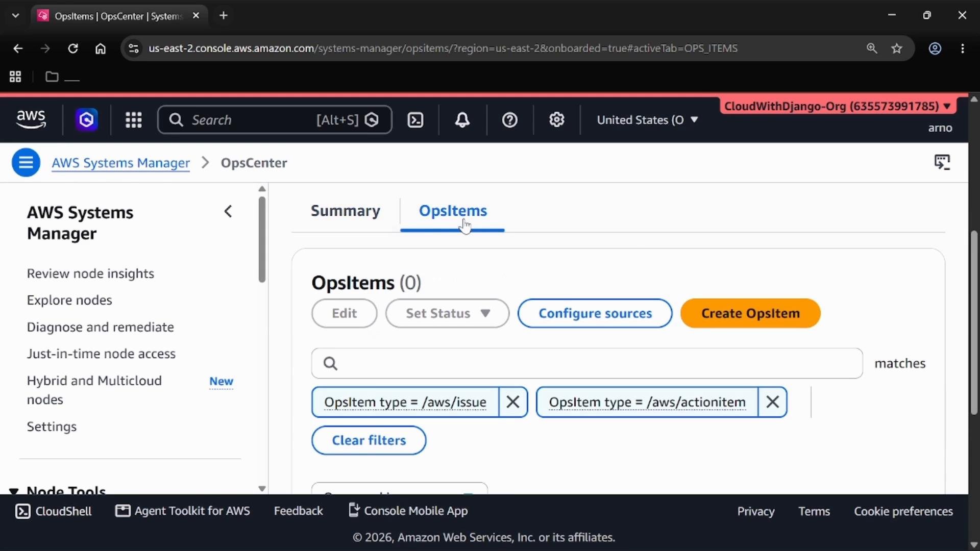Focus the OpsItems filter search field
The height and width of the screenshot is (551, 980).
pyautogui.click(x=587, y=363)
